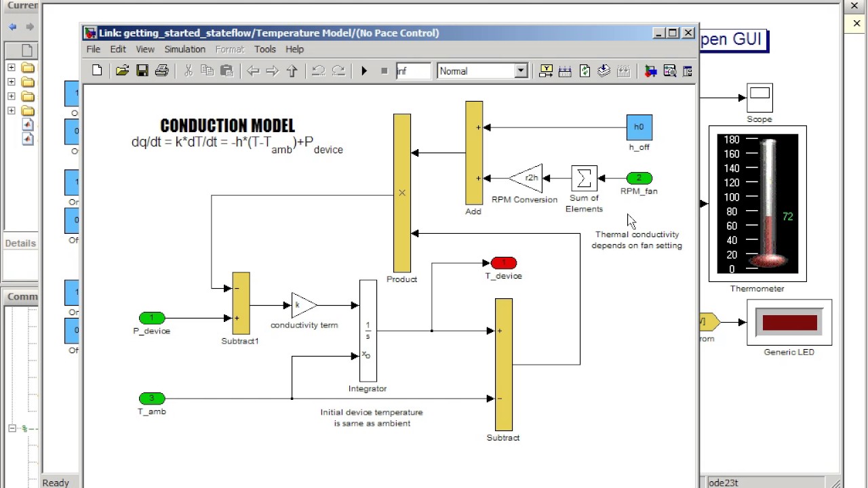The height and width of the screenshot is (488, 868).
Task: Select the RPM Conversion gain block
Action: (526, 178)
